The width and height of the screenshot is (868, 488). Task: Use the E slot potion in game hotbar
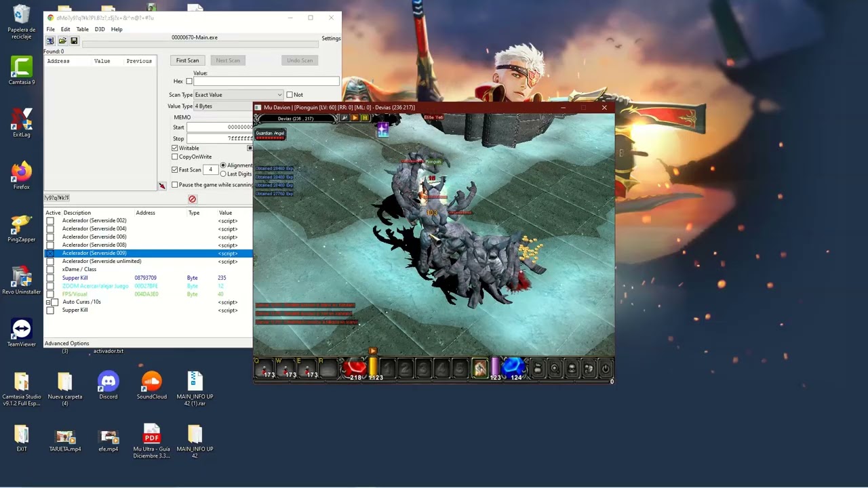(308, 368)
